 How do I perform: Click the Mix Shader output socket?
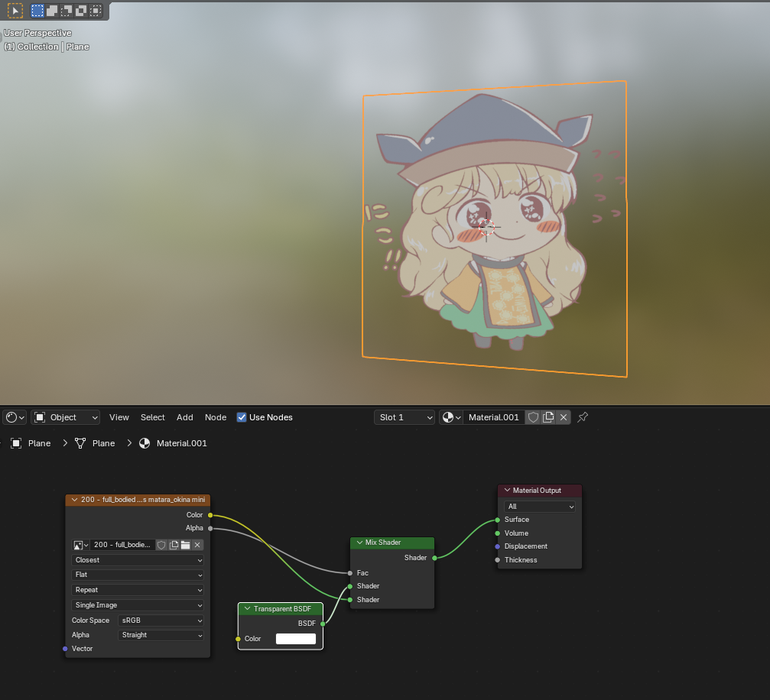[434, 558]
